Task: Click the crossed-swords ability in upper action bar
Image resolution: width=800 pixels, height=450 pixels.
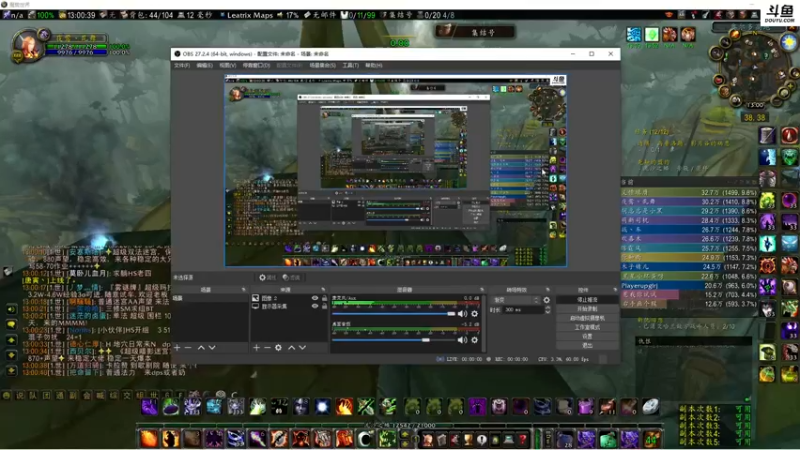Action: (366, 407)
